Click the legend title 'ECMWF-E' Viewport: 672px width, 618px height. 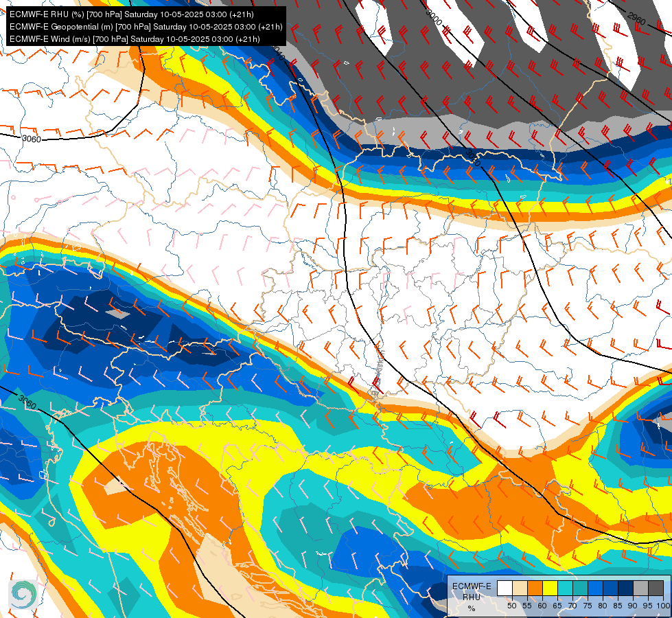pyautogui.click(x=472, y=586)
